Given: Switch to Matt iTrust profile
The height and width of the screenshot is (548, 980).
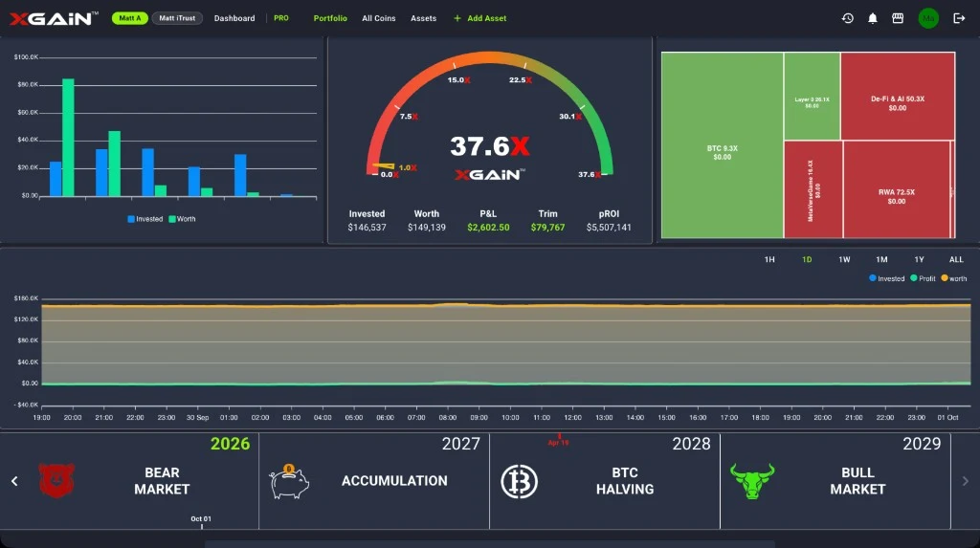Looking at the screenshot, I should (177, 18).
